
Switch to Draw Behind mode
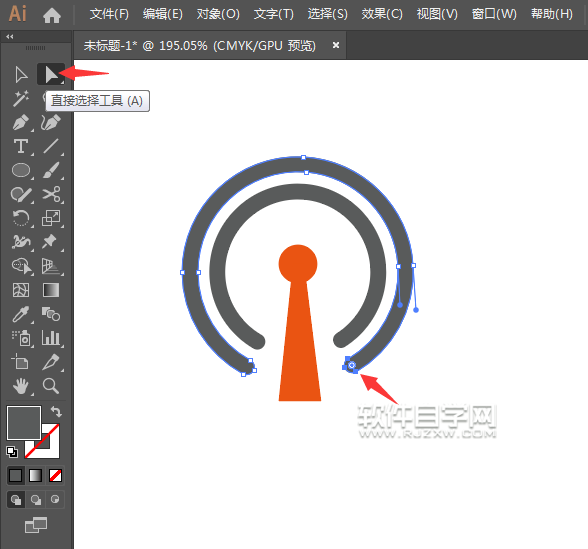pyautogui.click(x=36, y=500)
